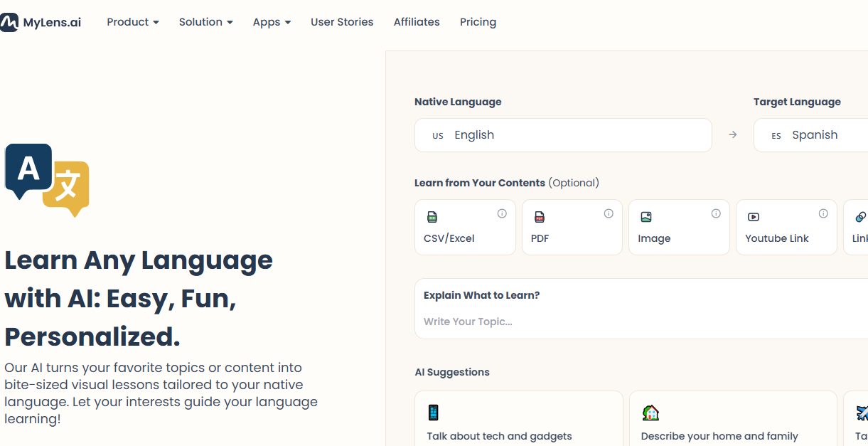Click the smartphone icon on tech suggestion

point(433,413)
